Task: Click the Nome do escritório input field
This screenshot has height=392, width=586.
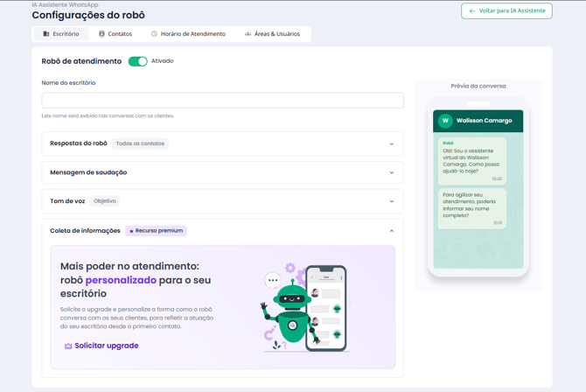Action: point(222,101)
